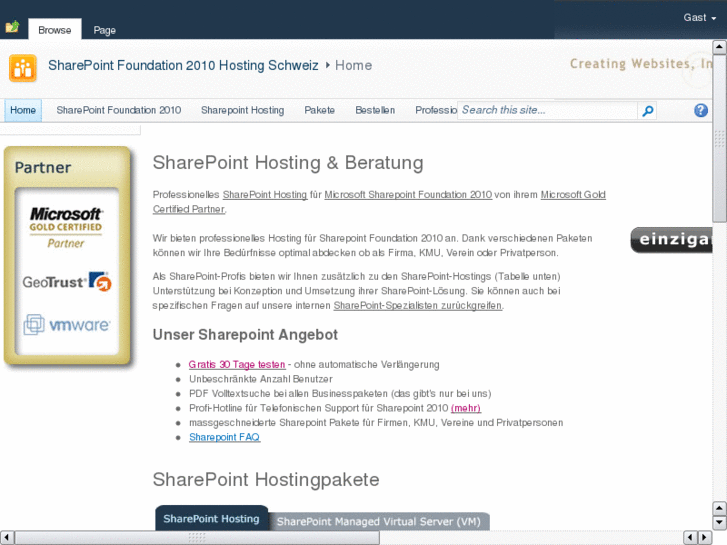The image size is (727, 545).
Task: Click the vertical scrollbar up arrow at top
Action: point(719,47)
